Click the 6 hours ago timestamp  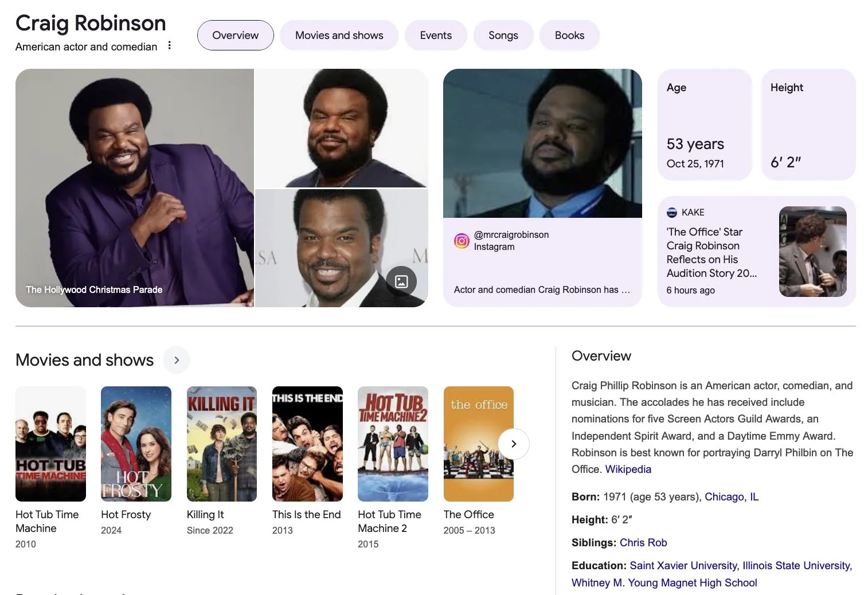(x=691, y=290)
